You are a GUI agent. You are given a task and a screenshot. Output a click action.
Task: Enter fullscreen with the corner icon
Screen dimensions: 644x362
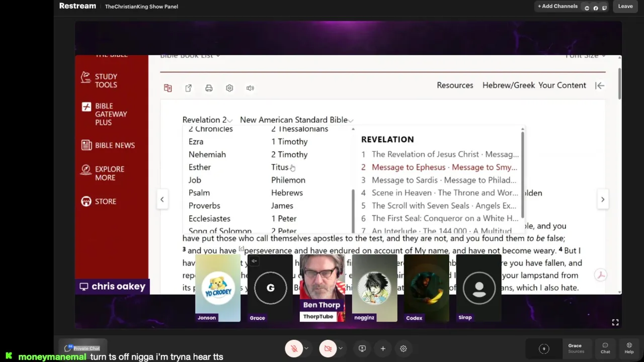pos(615,323)
